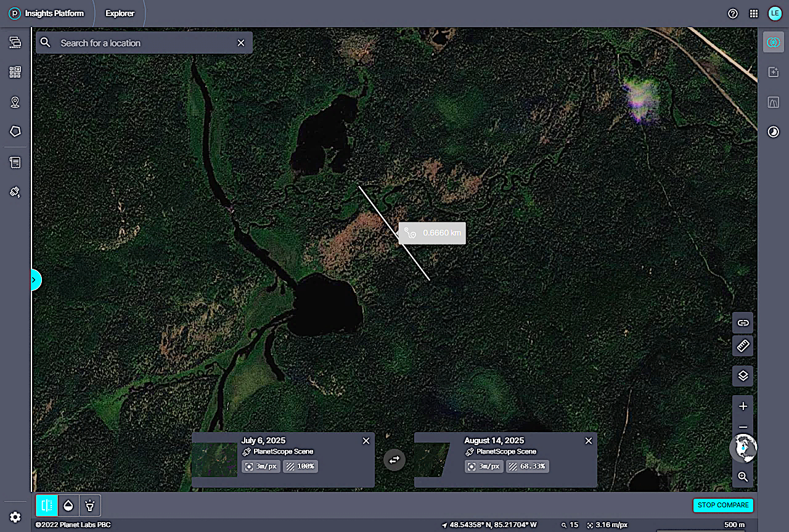The height and width of the screenshot is (532, 789).
Task: Switch to the Explorer tab
Action: 120,14
